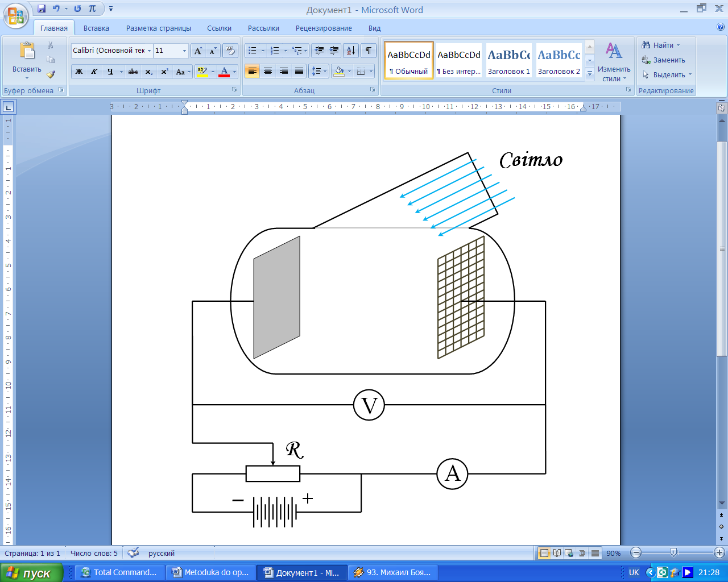This screenshot has width=728, height=582.
Task: Click the пуск Start button
Action: (x=32, y=573)
